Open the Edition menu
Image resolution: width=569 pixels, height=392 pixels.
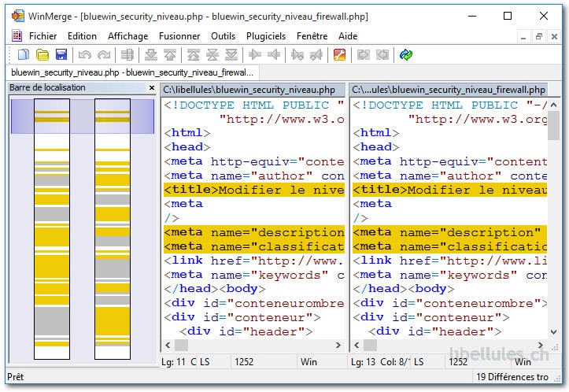[x=82, y=36]
